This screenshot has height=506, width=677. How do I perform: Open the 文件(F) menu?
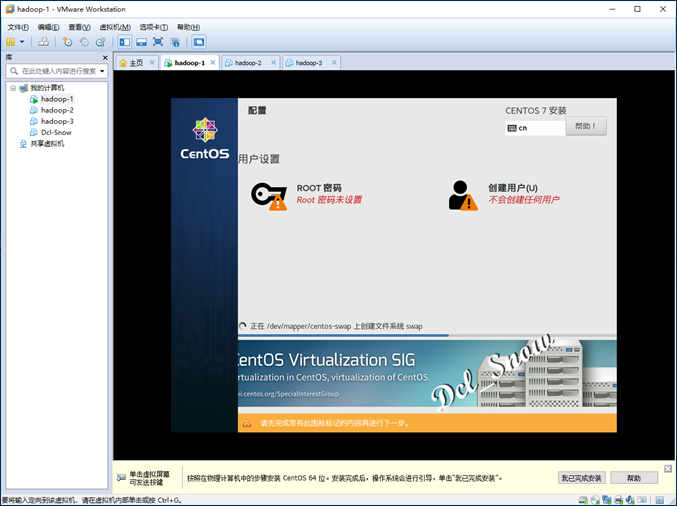[18, 27]
